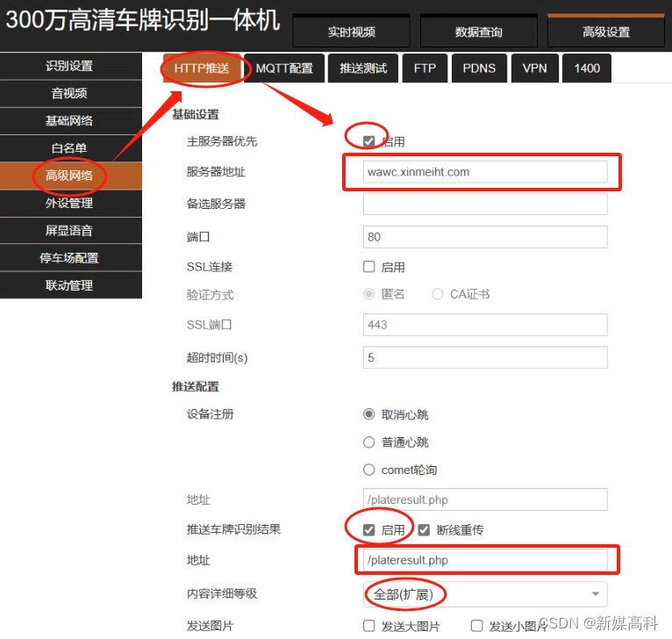Click the 设备注册 地址 input field
Viewport: 672px width, 639px height.
pos(485,499)
